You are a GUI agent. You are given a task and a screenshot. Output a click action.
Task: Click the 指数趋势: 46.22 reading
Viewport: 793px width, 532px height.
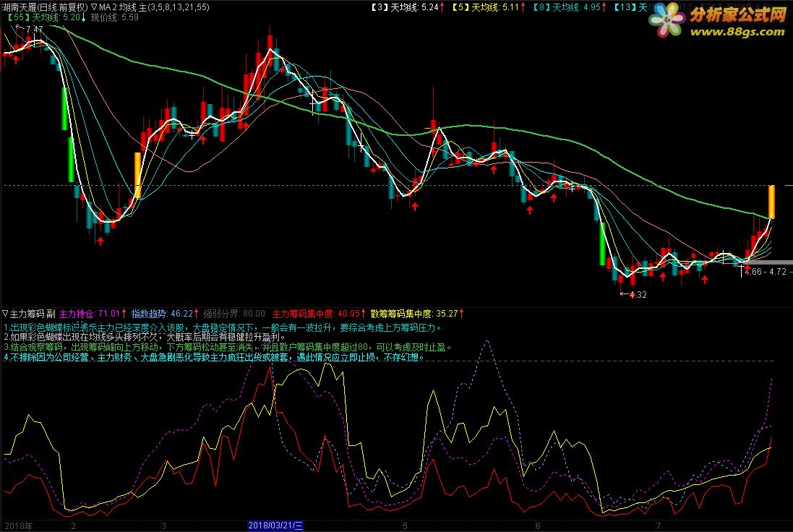pos(163,314)
